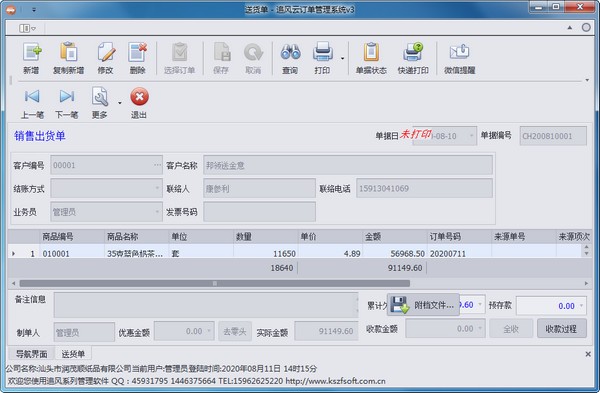Go to previous record with 上一笔
The image size is (600, 393).
coord(32,96)
